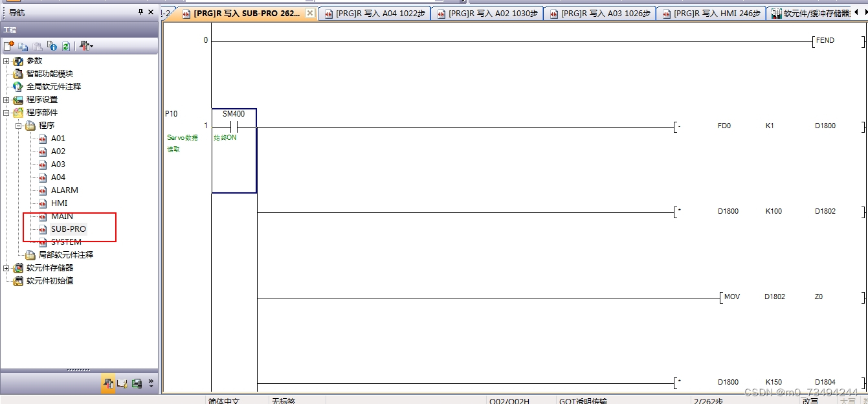This screenshot has height=404, width=868.
Task: Click the left tab scroll arrow
Action: point(856,12)
